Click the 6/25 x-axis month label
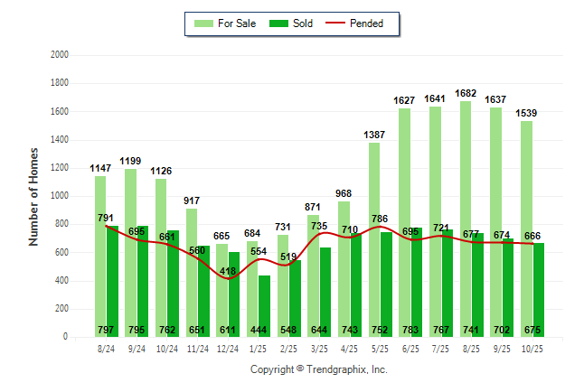 click(x=410, y=348)
